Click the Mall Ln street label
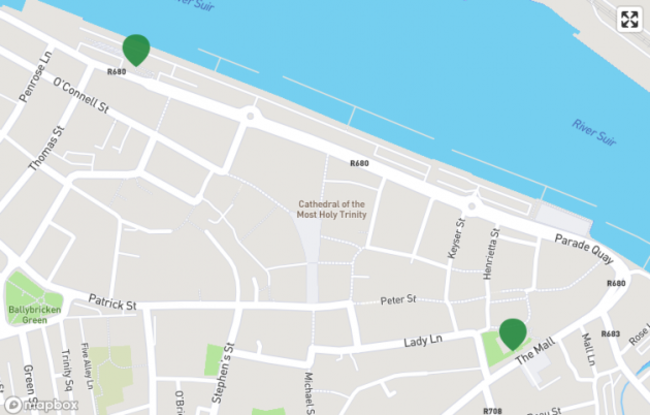This screenshot has height=415, width=650. (589, 349)
